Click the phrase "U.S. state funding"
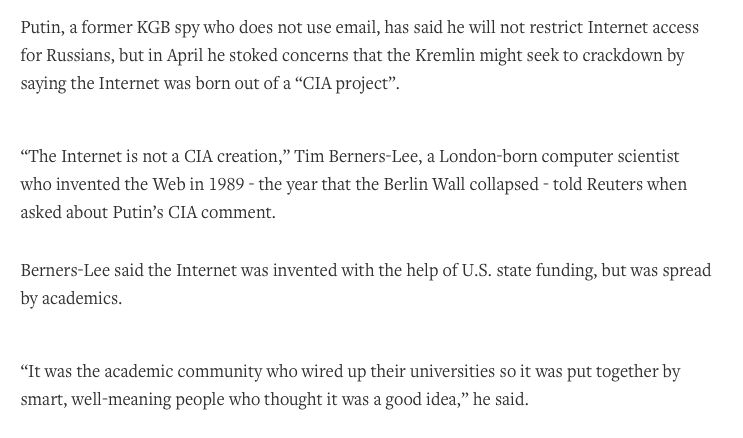The width and height of the screenshot is (743, 438). [528, 271]
